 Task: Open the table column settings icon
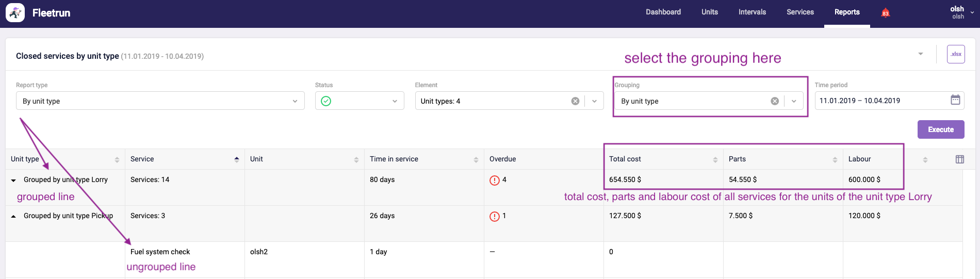tap(959, 159)
